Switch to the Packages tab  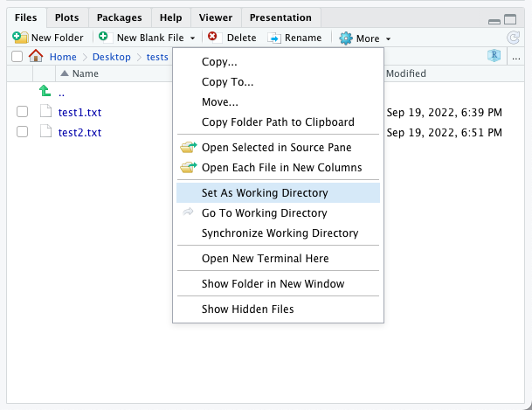(119, 17)
